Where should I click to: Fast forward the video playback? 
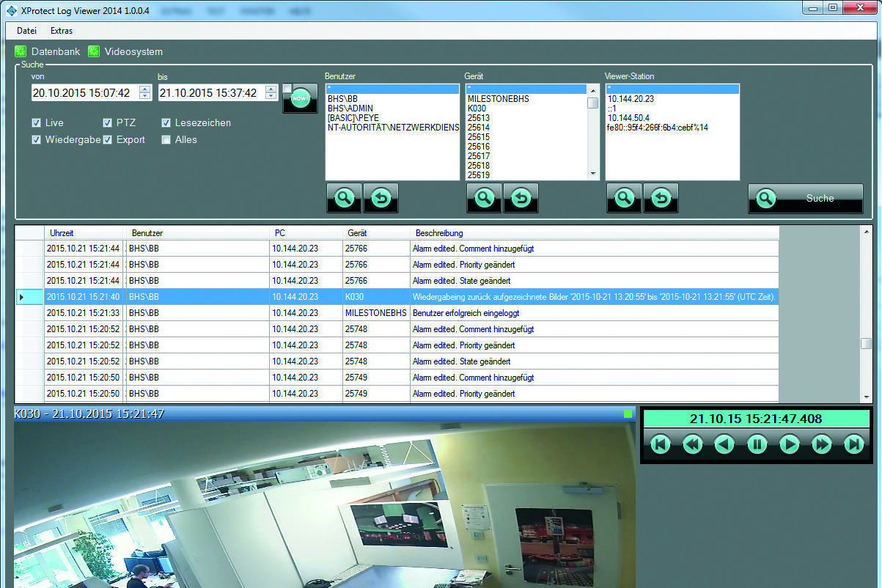coord(822,444)
